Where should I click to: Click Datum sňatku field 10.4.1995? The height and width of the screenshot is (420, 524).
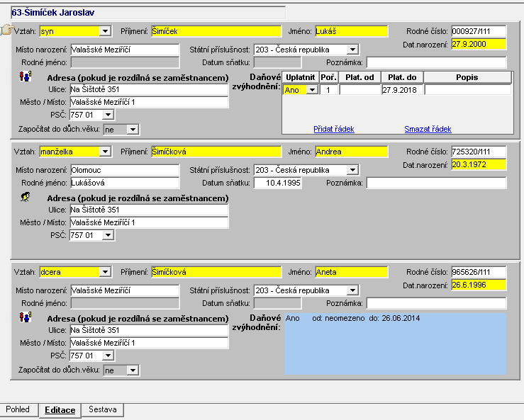point(278,183)
